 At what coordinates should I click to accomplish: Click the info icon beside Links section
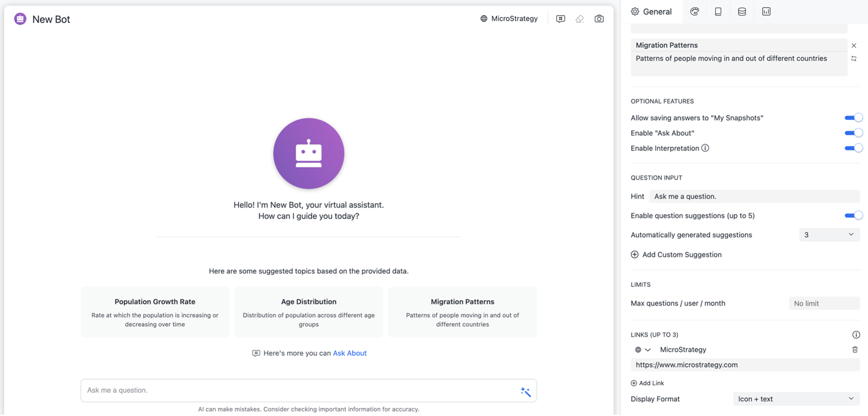point(856,335)
